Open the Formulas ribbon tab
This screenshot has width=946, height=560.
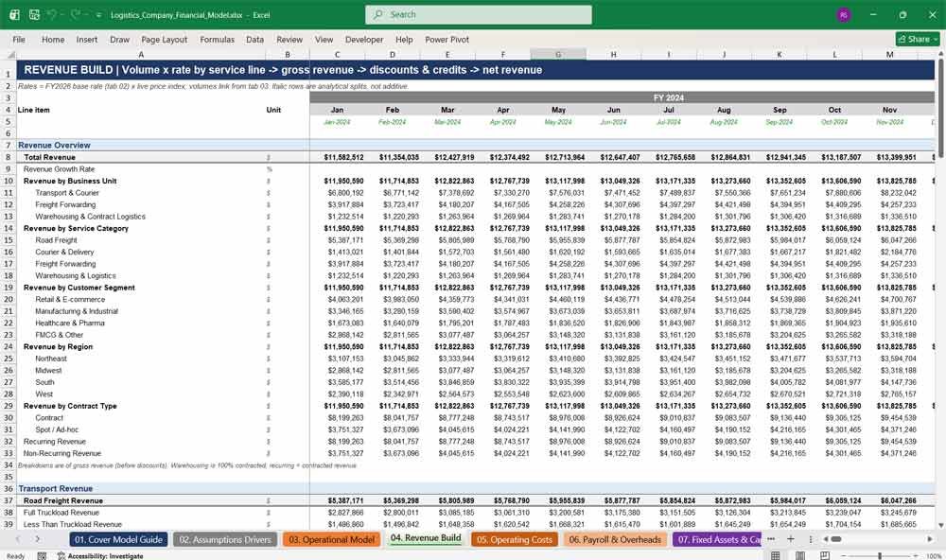(218, 39)
